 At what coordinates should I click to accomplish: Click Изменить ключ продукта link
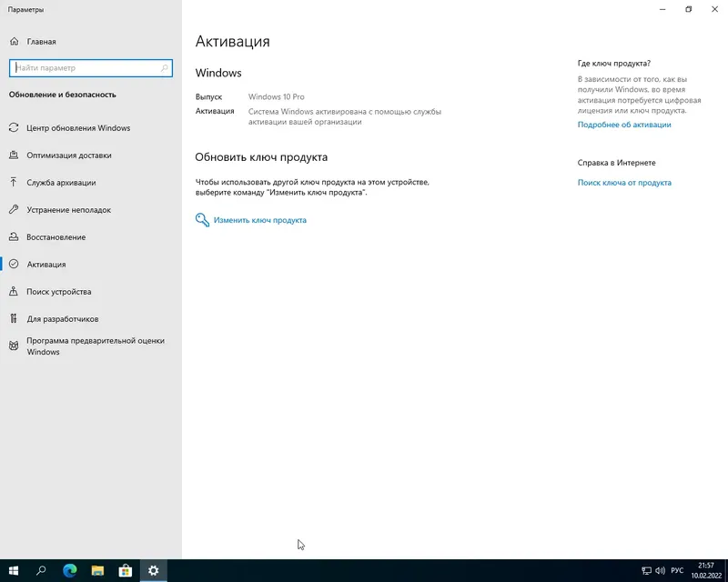click(x=260, y=220)
